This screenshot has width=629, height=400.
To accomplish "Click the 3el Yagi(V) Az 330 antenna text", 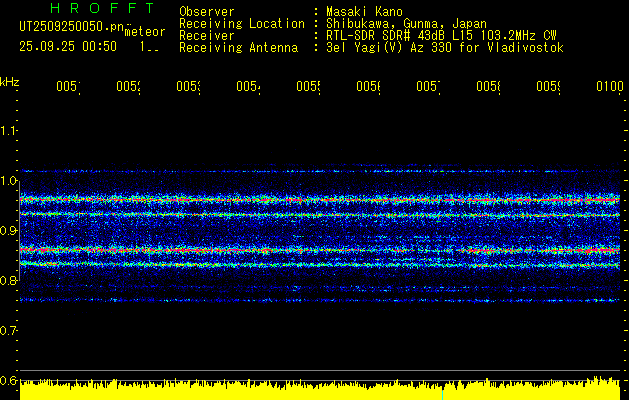I will click(445, 48).
